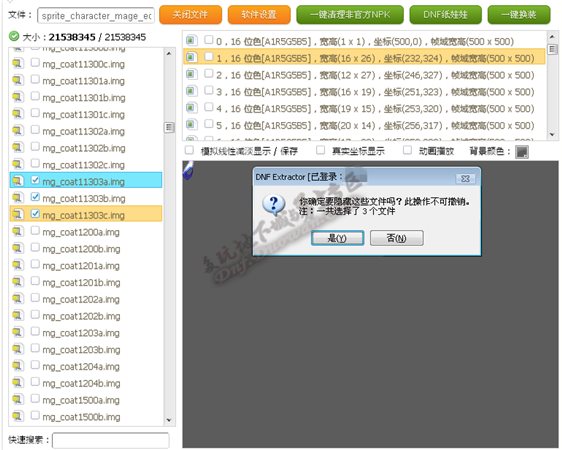Cancel with the 否(N) button

(x=396, y=238)
